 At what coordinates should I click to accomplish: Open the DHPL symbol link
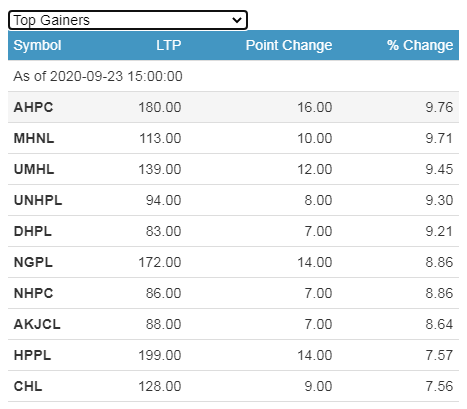33,231
